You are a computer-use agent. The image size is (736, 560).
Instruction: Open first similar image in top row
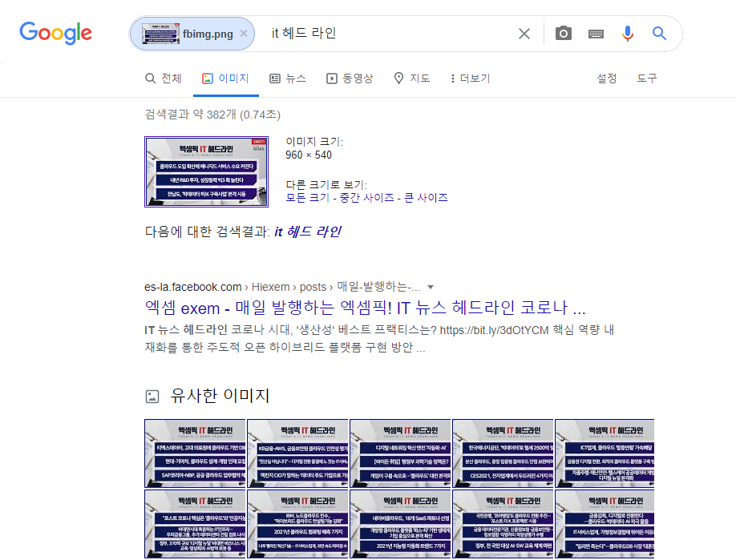[x=195, y=453]
